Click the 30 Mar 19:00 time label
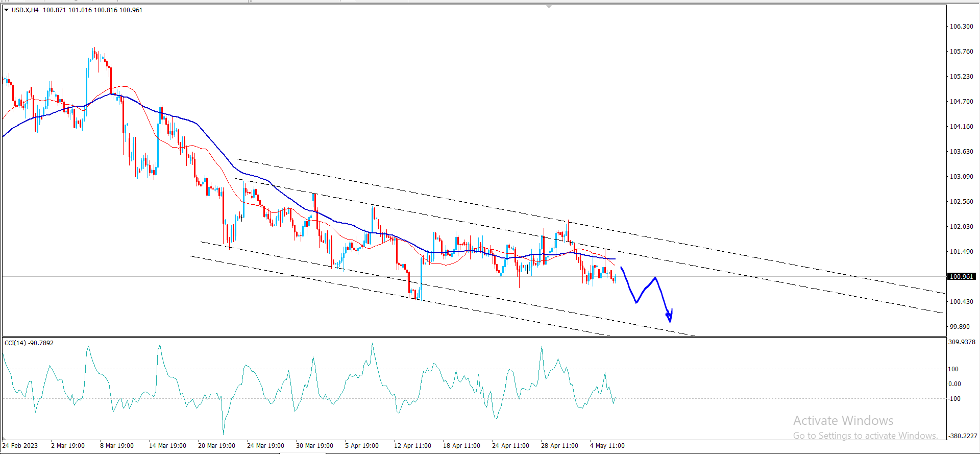Screen dimensions: 980x454 point(314,445)
